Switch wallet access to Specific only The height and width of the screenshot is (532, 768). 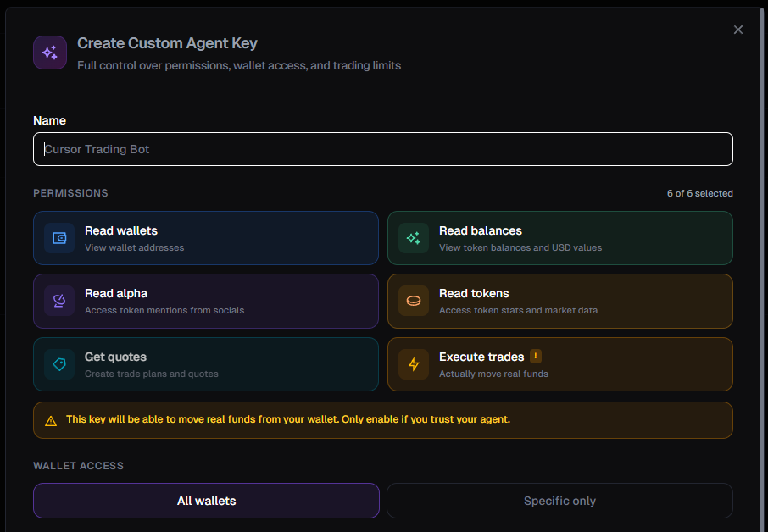point(559,501)
